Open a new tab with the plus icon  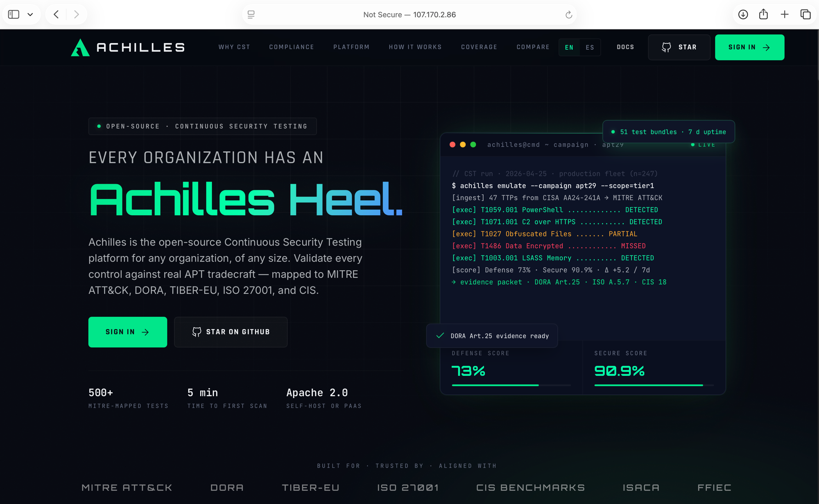[784, 14]
